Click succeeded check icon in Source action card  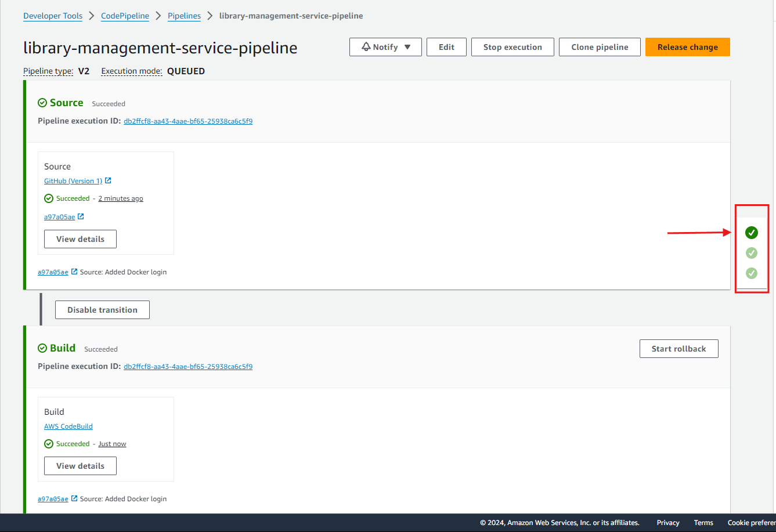pyautogui.click(x=49, y=198)
